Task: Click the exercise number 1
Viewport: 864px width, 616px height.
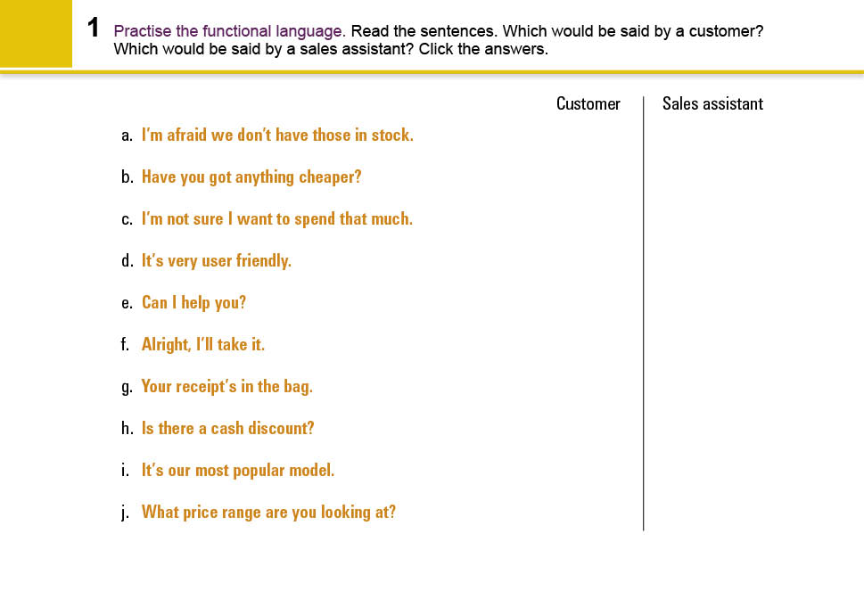Action: pyautogui.click(x=94, y=29)
